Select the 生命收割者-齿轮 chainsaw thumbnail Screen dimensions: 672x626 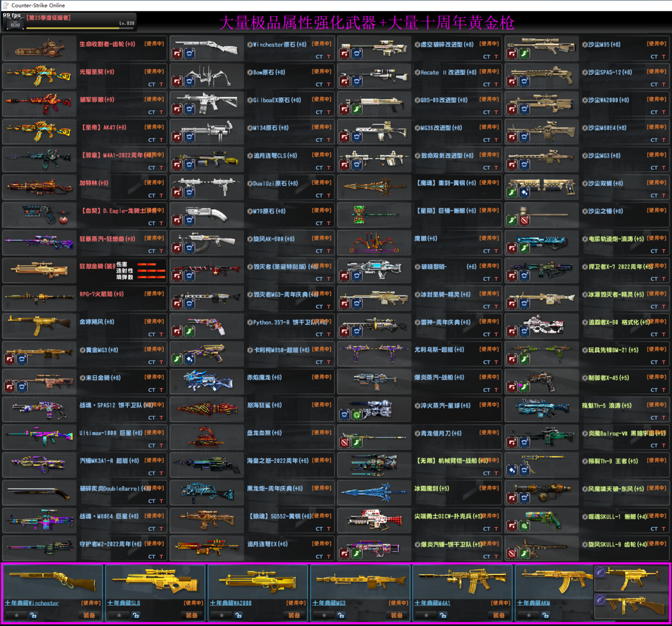[x=39, y=49]
